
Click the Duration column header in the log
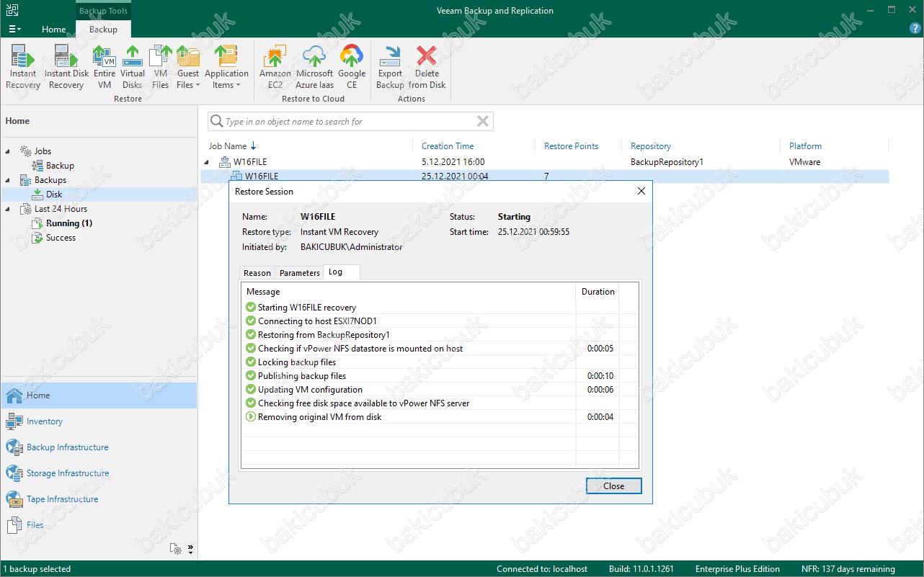coord(598,292)
